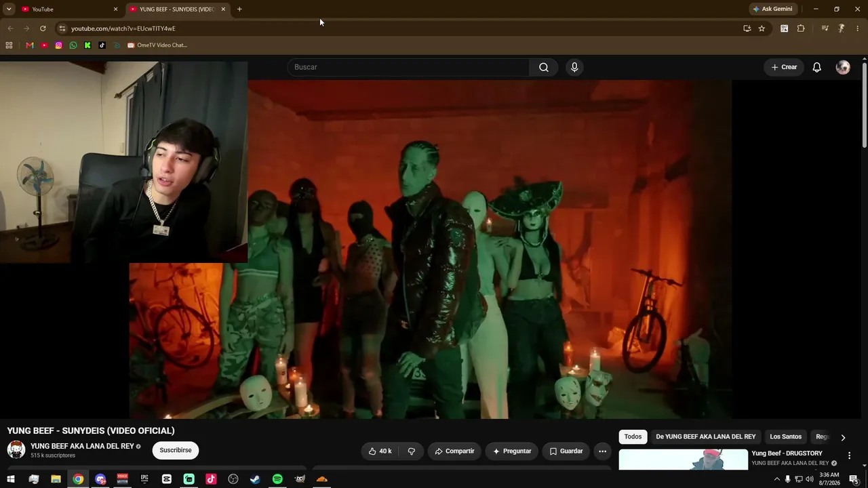Focus the Buscar search field
868x488 pixels.
pyautogui.click(x=408, y=67)
